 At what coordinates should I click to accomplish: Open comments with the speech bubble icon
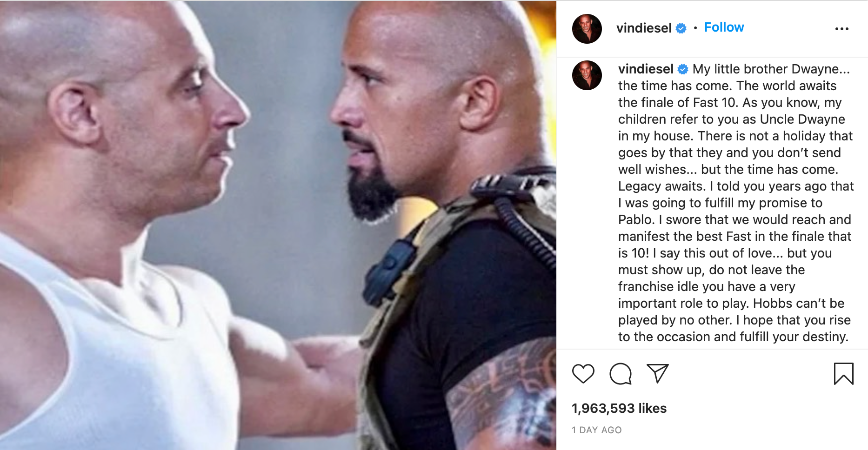621,374
